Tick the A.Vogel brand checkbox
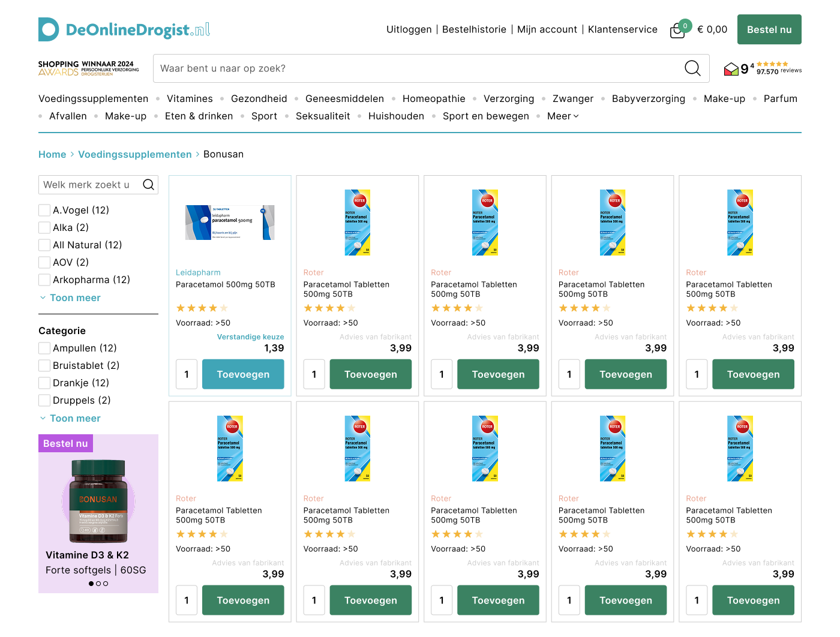840x637 pixels. click(44, 210)
